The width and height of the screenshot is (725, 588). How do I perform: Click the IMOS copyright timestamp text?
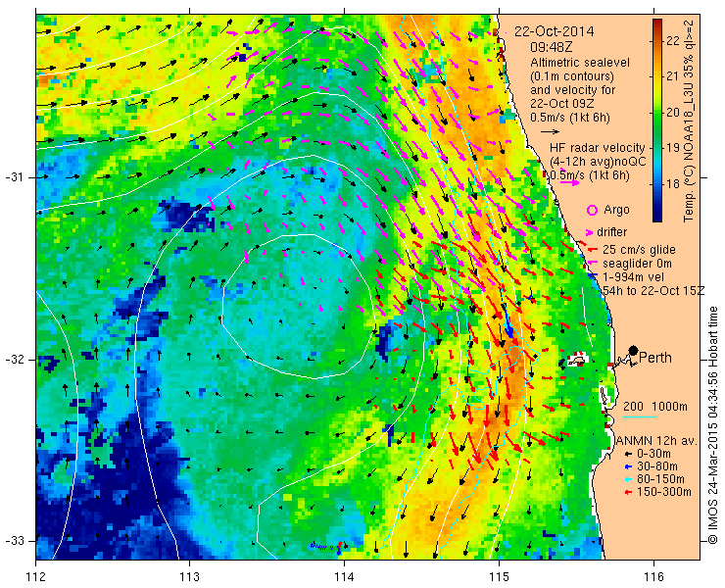(x=713, y=424)
